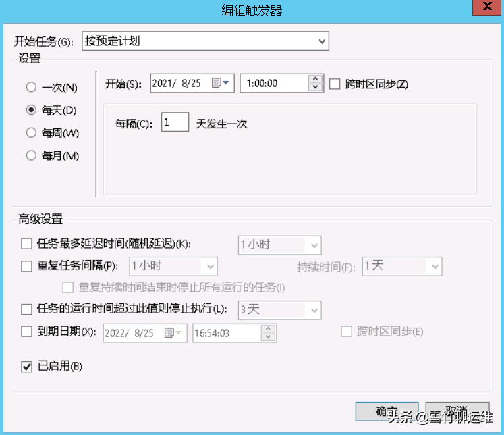Tick 任务最多延迟时间(随机延迟) checkbox
The image size is (504, 435).
point(26,244)
